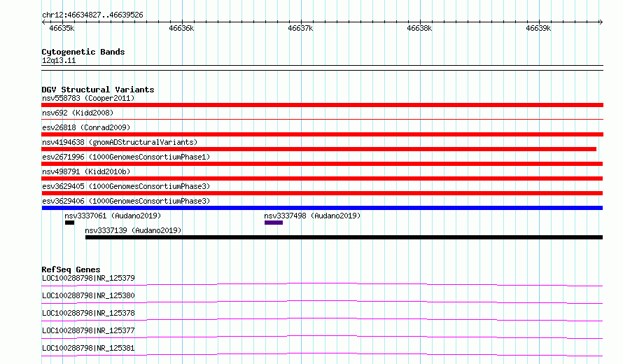
Task: Open transcript LOC100288798|NR_125380
Action: pos(88,295)
